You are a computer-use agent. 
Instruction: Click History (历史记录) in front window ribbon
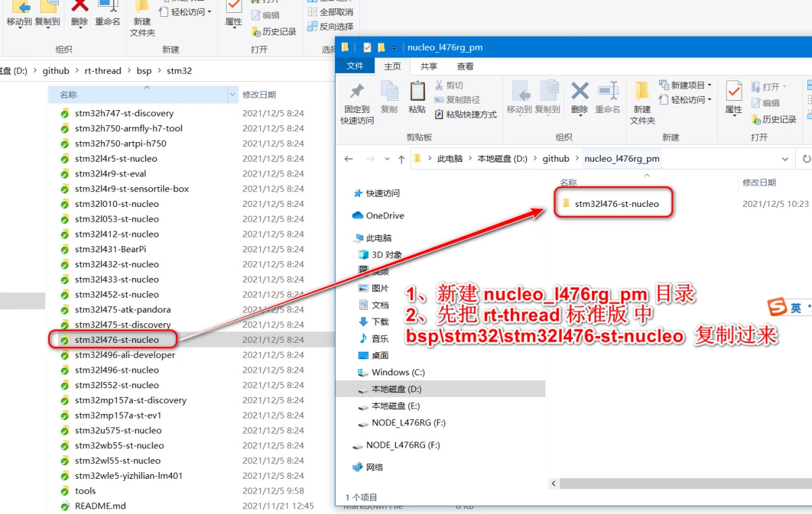(774, 120)
